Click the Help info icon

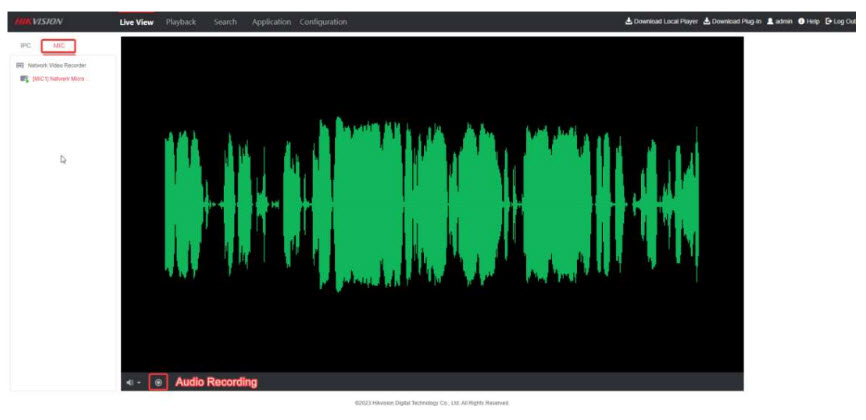pyautogui.click(x=801, y=21)
